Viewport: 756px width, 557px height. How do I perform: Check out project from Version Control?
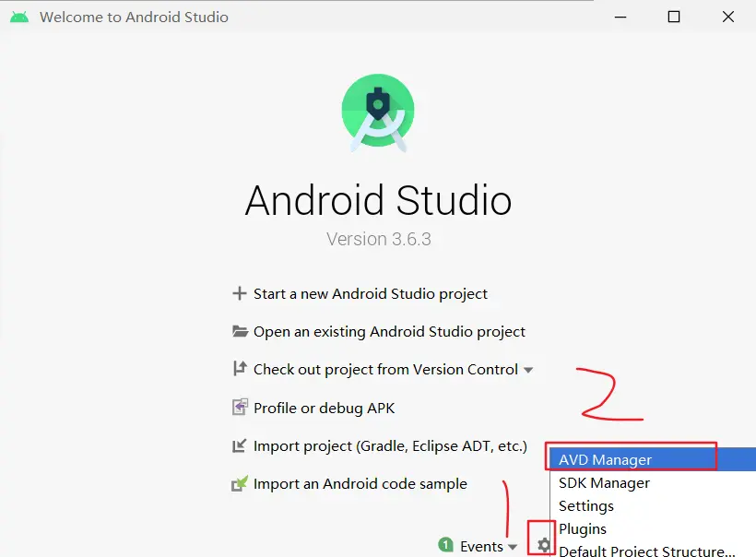pyautogui.click(x=385, y=370)
